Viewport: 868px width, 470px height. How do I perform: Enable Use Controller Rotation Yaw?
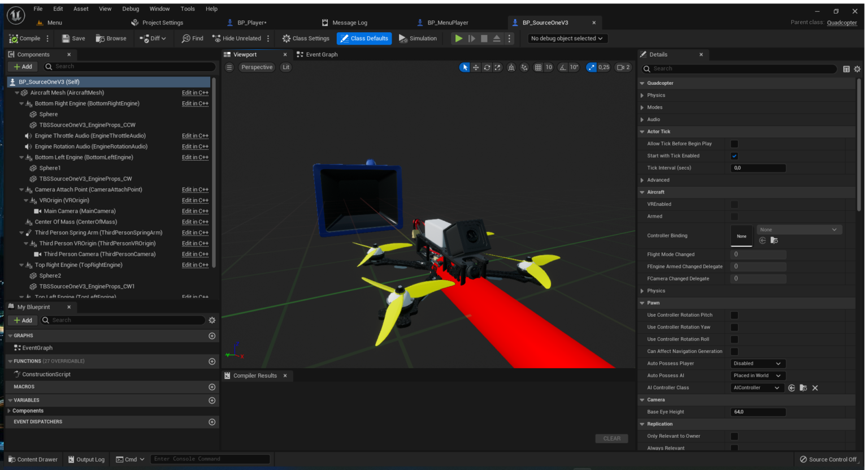pyautogui.click(x=735, y=327)
